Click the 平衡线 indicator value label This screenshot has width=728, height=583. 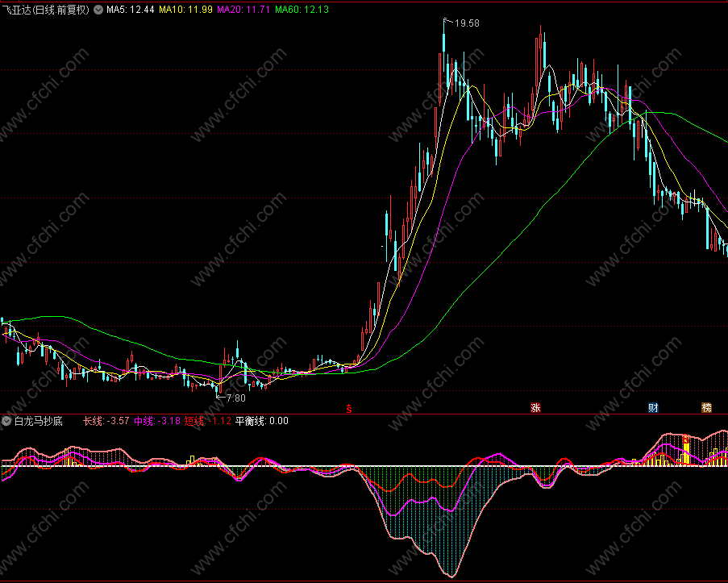pos(261,422)
